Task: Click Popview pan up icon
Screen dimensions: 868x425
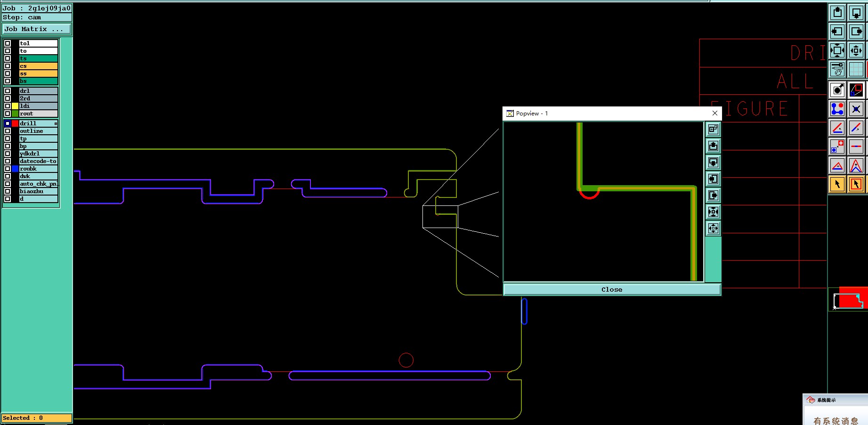Action: [713, 146]
